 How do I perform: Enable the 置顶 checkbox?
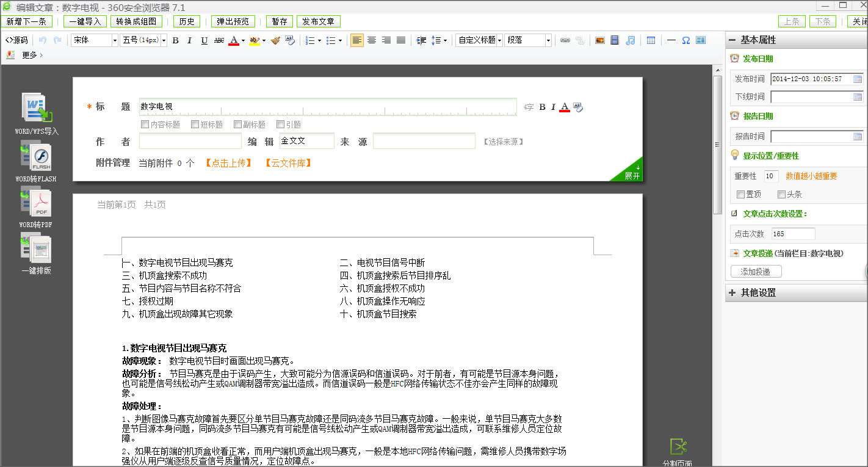point(741,195)
